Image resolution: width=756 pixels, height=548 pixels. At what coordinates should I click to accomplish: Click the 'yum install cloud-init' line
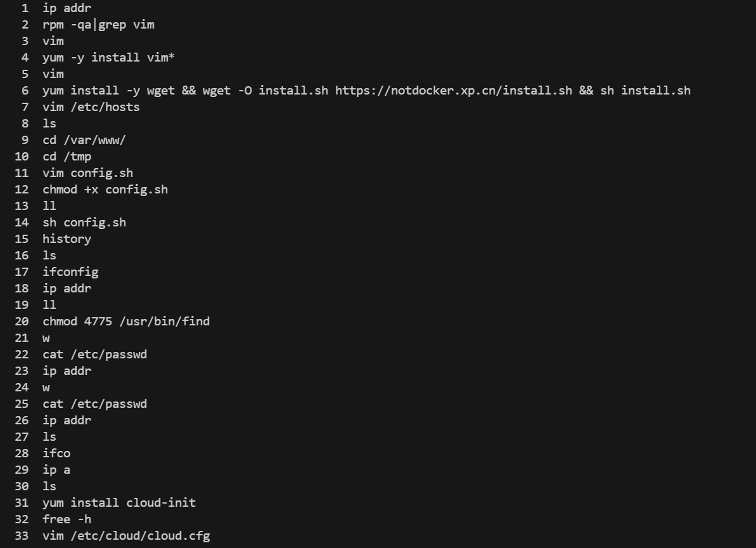(119, 503)
